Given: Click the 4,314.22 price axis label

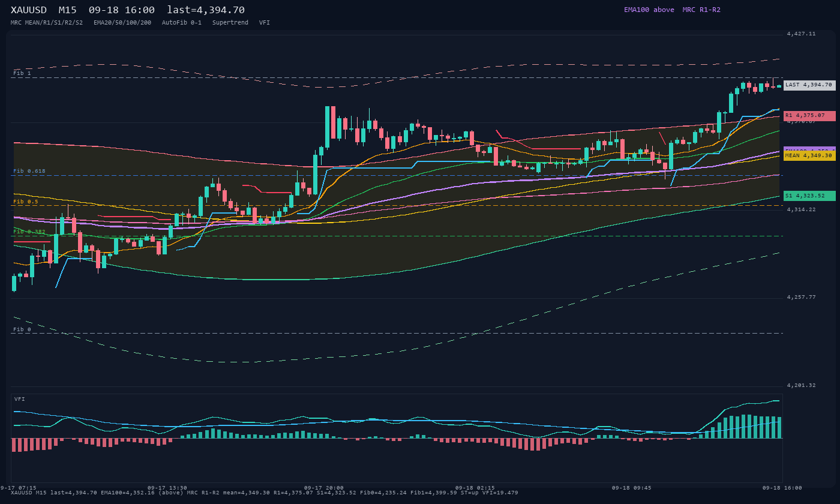Looking at the screenshot, I should click(x=802, y=209).
